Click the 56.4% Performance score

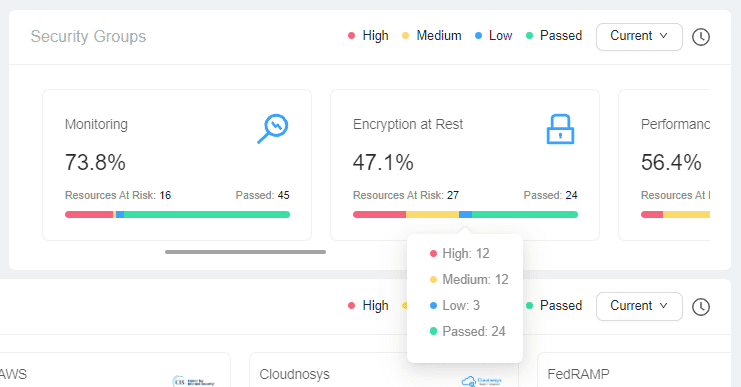[x=671, y=163]
